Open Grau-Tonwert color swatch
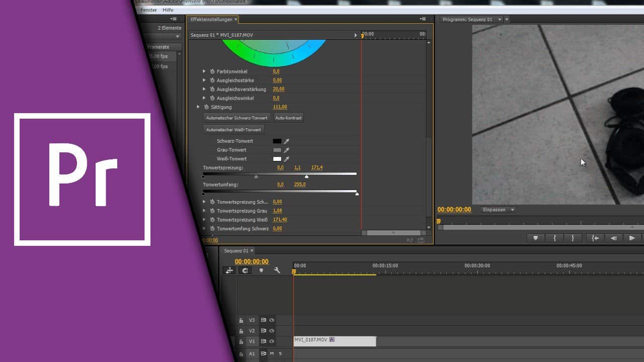Image resolution: width=644 pixels, height=362 pixels. (277, 150)
